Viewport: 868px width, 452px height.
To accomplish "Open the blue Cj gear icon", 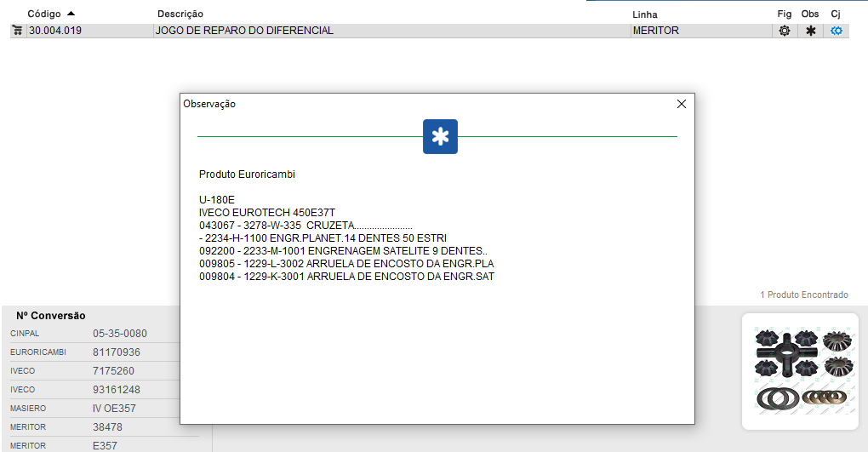I will [837, 31].
